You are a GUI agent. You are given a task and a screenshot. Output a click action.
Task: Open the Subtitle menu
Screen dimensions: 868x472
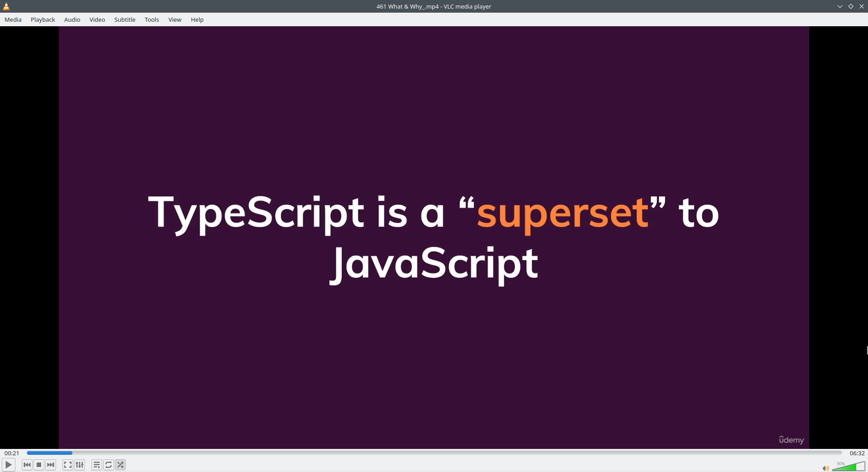[125, 19]
